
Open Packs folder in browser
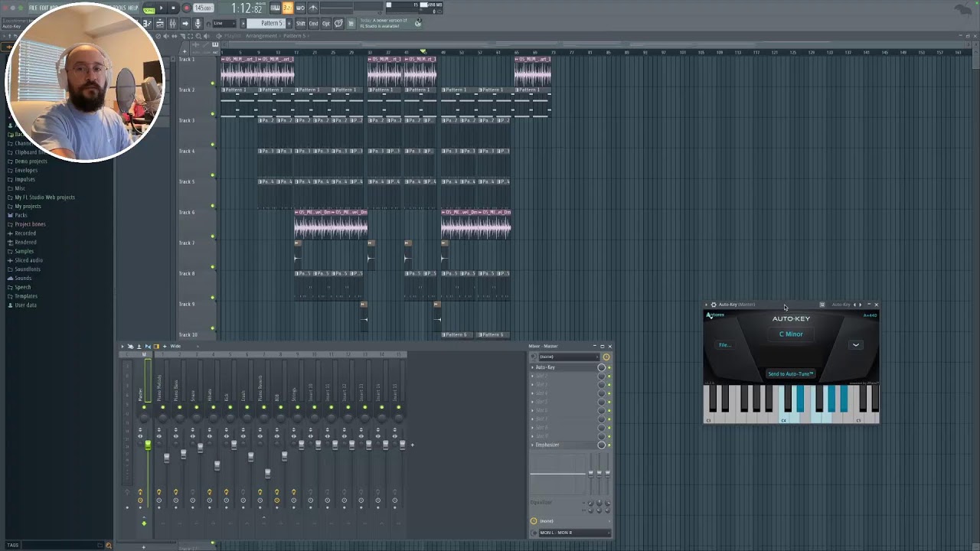[21, 215]
